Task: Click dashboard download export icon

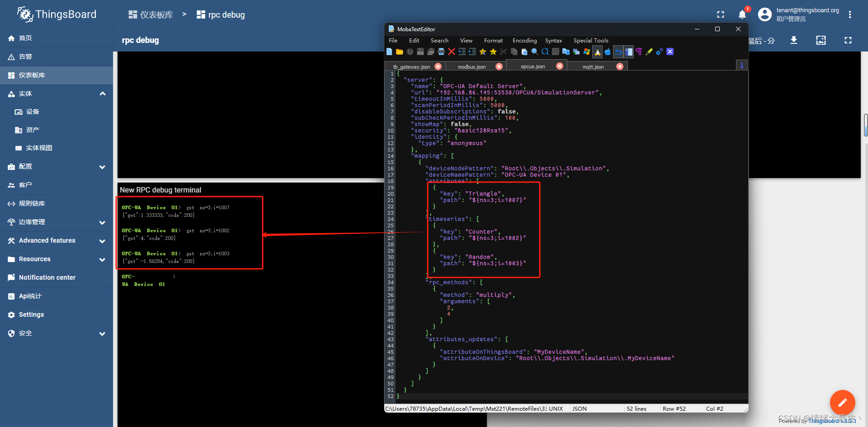Action: 794,40
